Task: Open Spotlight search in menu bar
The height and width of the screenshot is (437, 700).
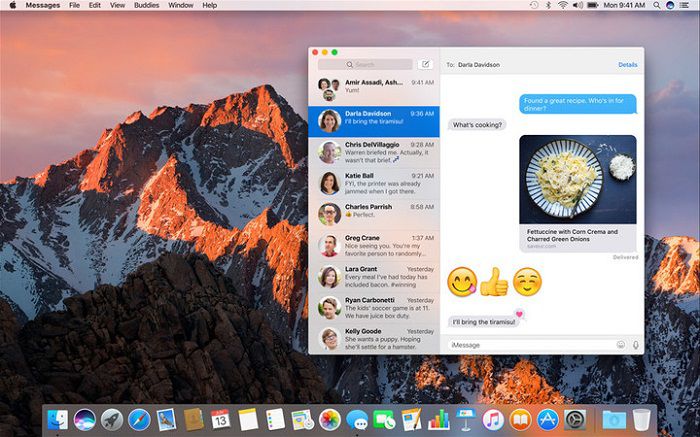Action: (x=657, y=5)
